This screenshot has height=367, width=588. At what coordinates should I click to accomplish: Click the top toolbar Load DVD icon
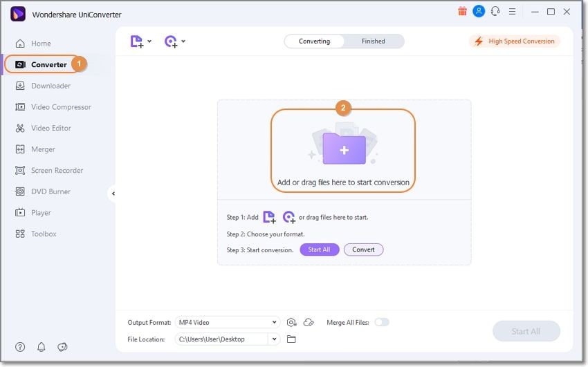pos(171,41)
